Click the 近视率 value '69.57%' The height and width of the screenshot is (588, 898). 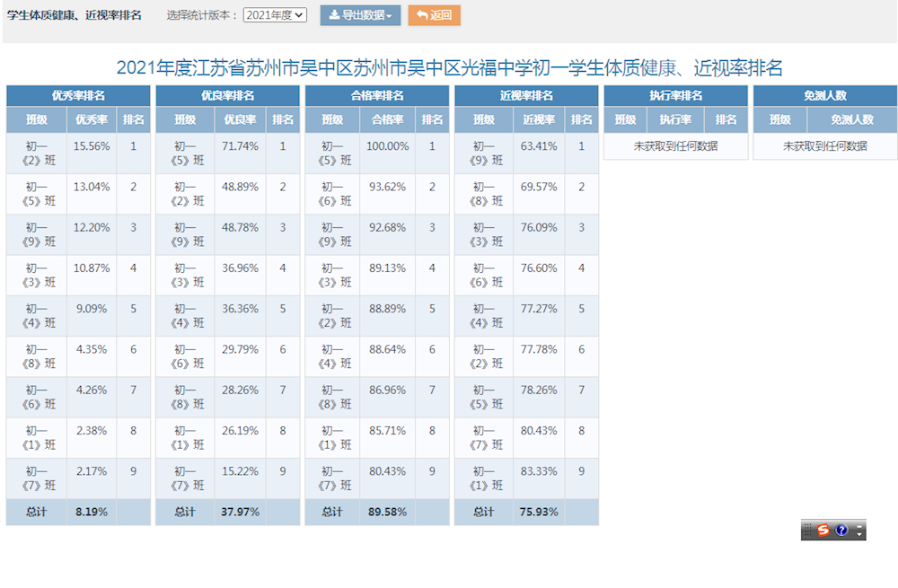(539, 188)
